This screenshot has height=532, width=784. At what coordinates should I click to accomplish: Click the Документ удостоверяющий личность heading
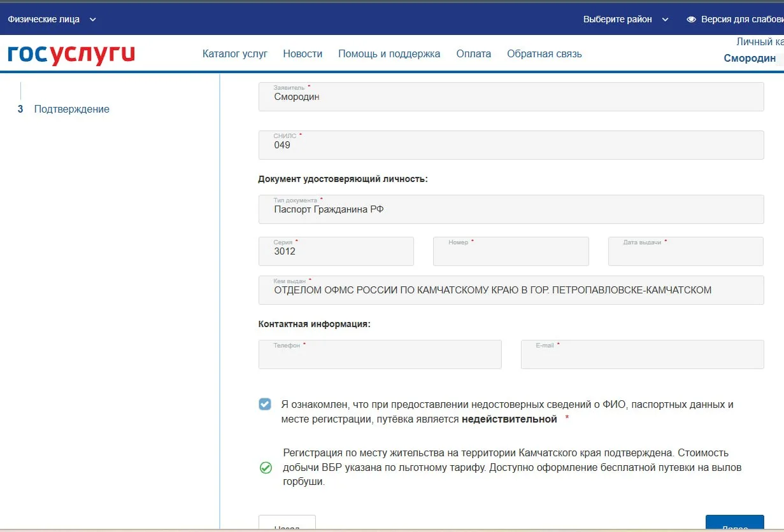click(x=343, y=179)
